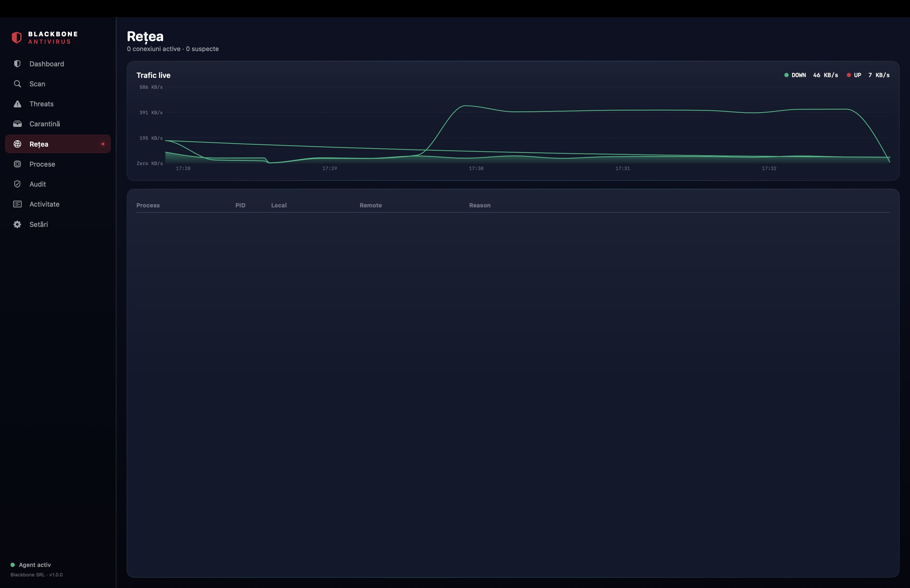This screenshot has width=910, height=588.
Task: Click the '391 KB/s' axis label
Action: [x=151, y=112]
